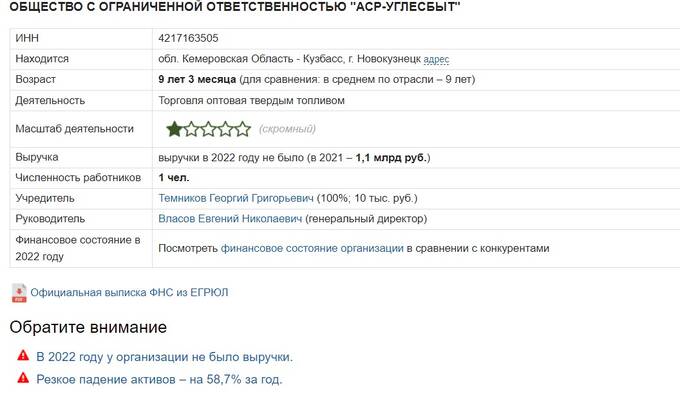Open director Власов Евгений Николаевич link
The image size is (680, 397).
click(230, 219)
